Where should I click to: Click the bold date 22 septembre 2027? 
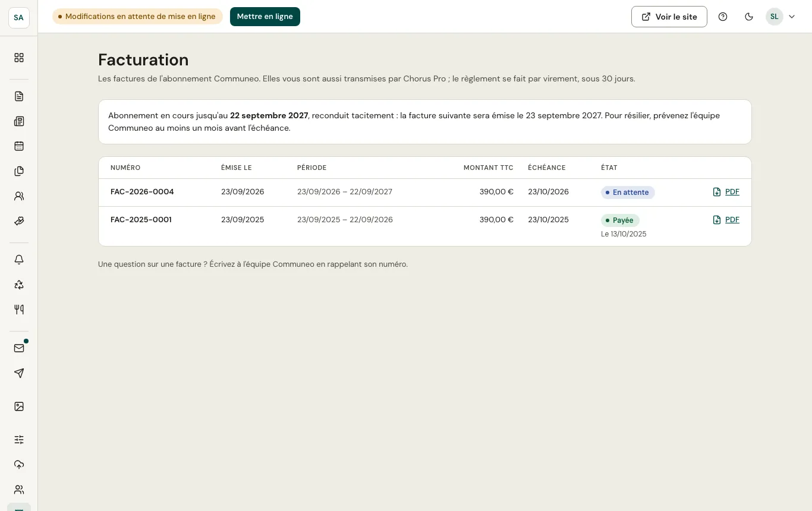pyautogui.click(x=269, y=115)
